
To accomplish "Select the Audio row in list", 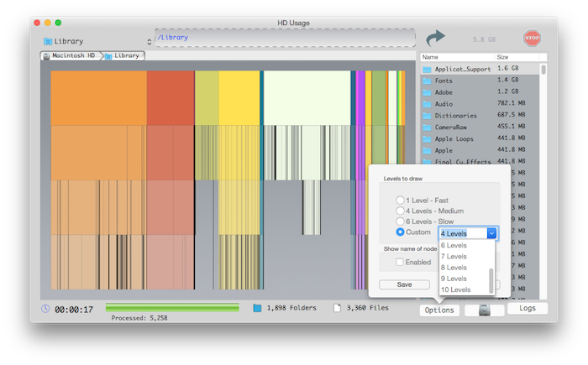I will click(480, 104).
